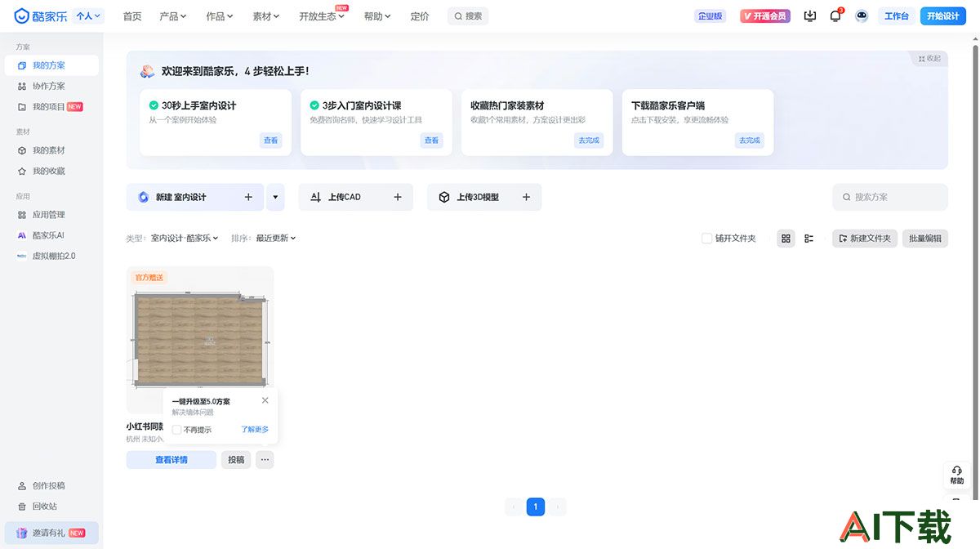Viewport: 980px width, 549px height.
Task: Click 去完成 on 下载酷家乐客户端 card
Action: point(750,141)
